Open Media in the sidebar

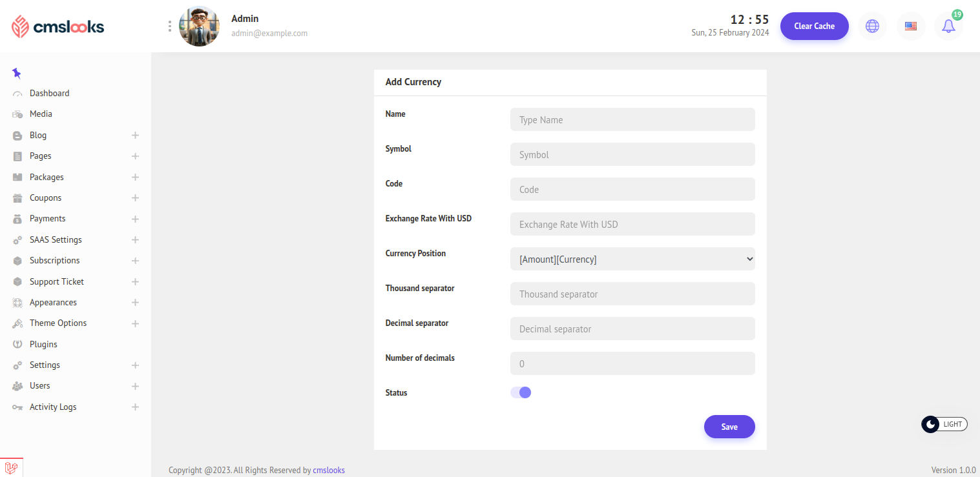click(x=41, y=114)
